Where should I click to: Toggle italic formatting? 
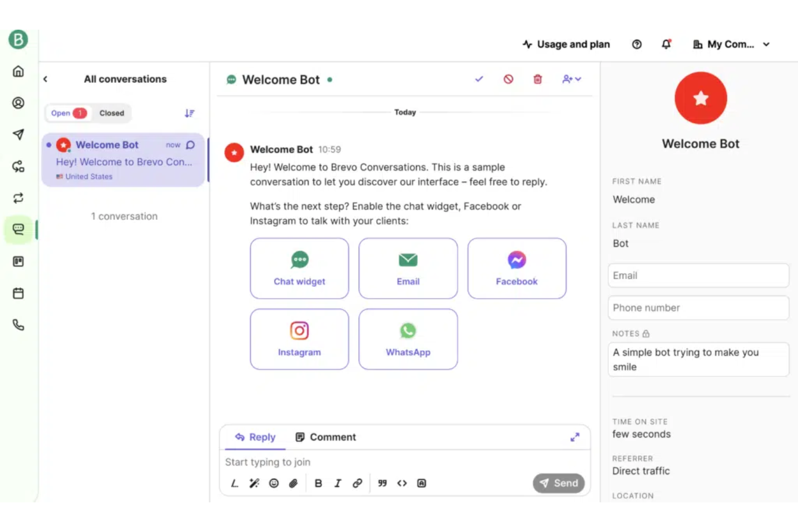(338, 483)
